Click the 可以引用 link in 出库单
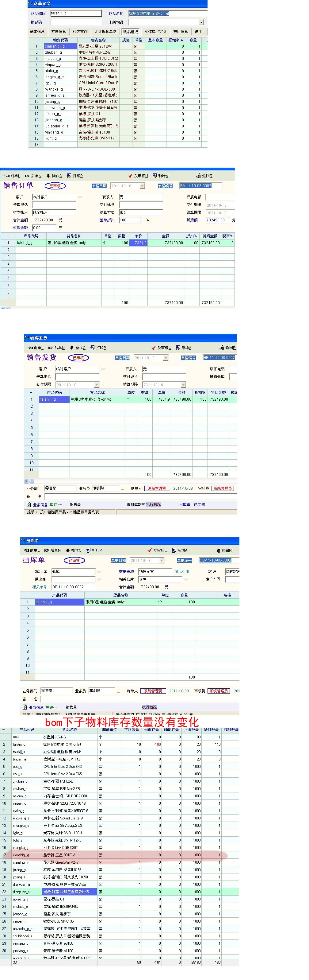Image resolution: width=309 pixels, height=980 pixels. 182,571
